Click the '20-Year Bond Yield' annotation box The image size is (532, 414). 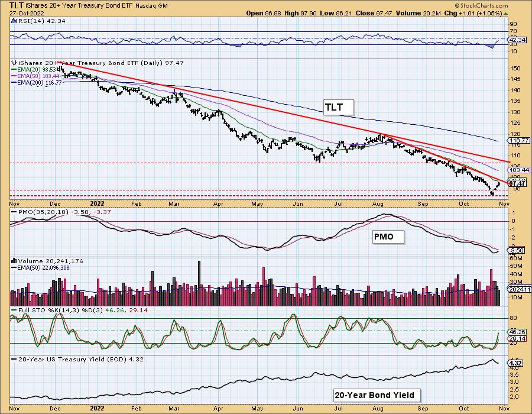[x=377, y=395]
